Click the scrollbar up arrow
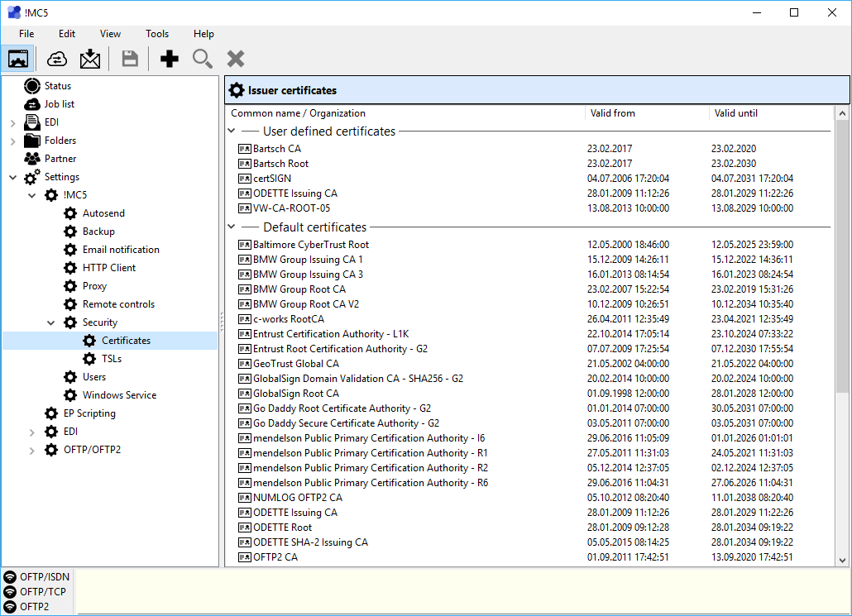Viewport: 852px width, 616px height. 842,113
